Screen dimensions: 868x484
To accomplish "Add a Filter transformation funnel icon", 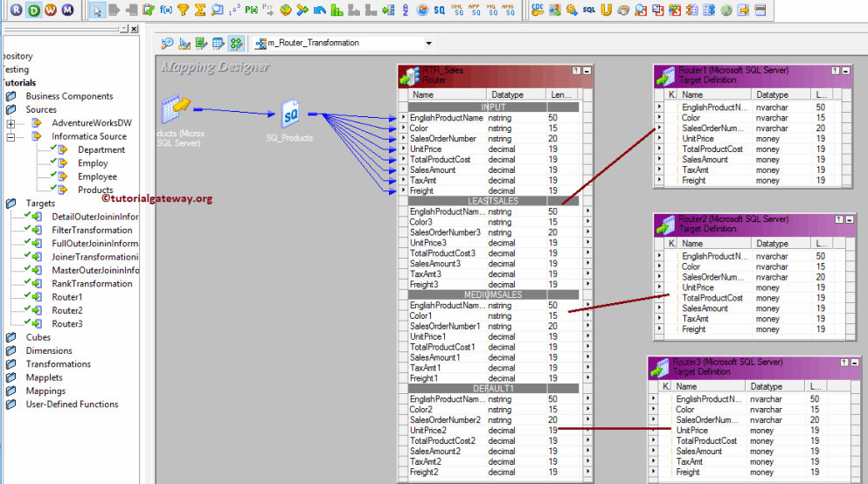I will [184, 10].
